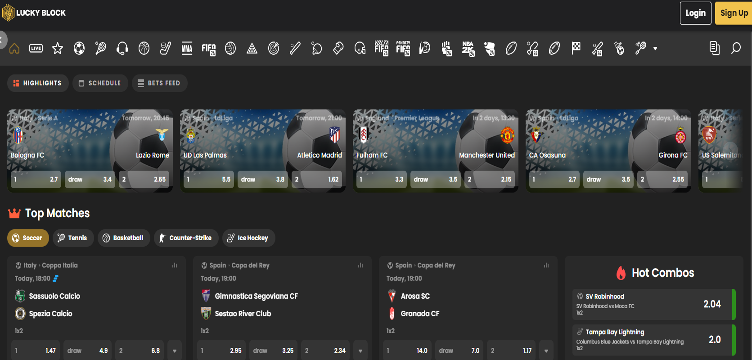Open the LIVE events icon
Viewport: 755px width, 360px height.
click(x=36, y=49)
